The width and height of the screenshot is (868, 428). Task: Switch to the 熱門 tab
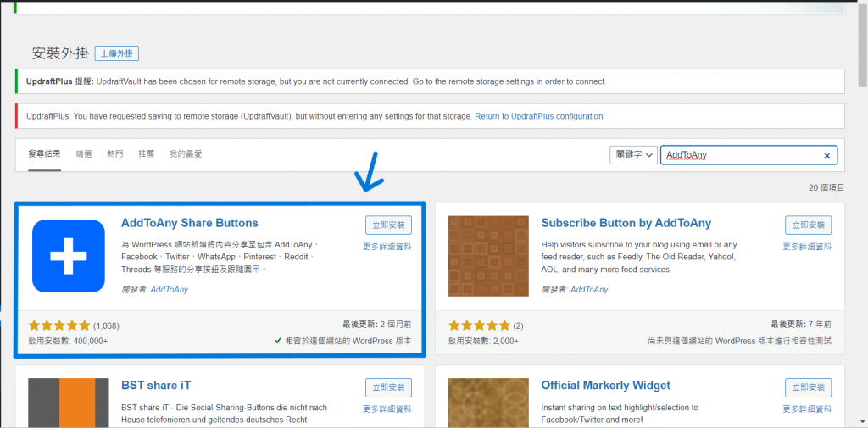pyautogui.click(x=115, y=154)
